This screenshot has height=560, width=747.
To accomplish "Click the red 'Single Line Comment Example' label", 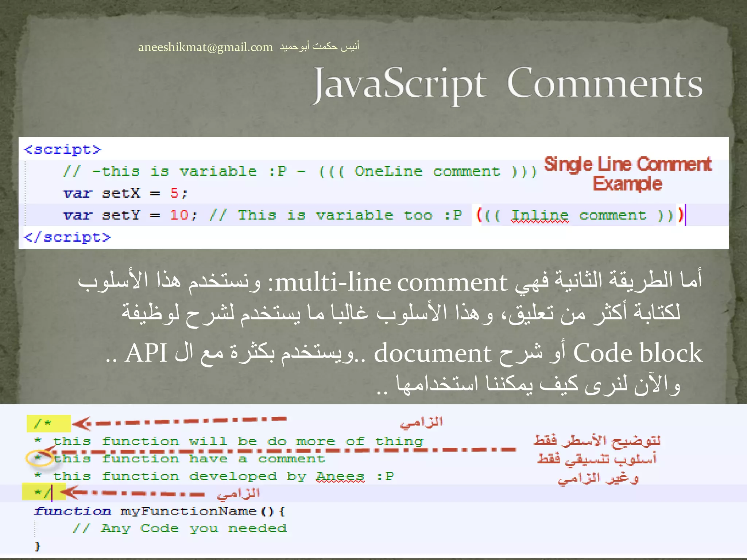I will pos(627,174).
